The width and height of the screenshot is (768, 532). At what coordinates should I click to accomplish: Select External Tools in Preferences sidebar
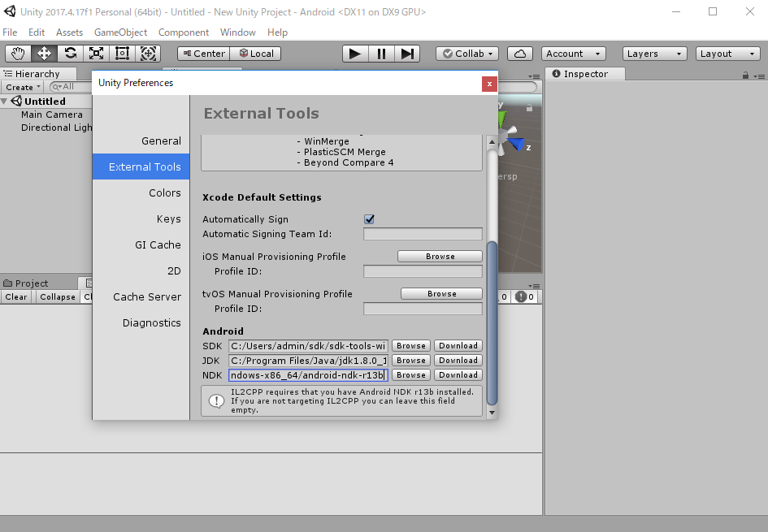[x=141, y=167]
